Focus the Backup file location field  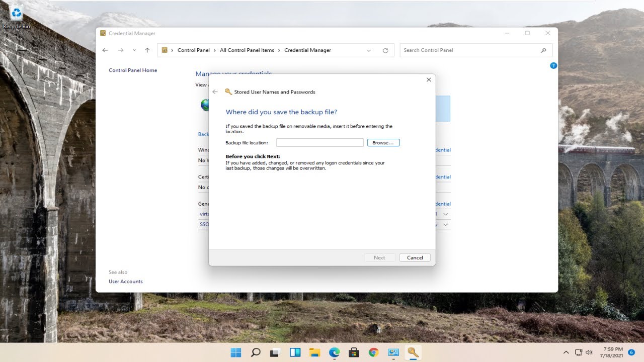(x=319, y=143)
